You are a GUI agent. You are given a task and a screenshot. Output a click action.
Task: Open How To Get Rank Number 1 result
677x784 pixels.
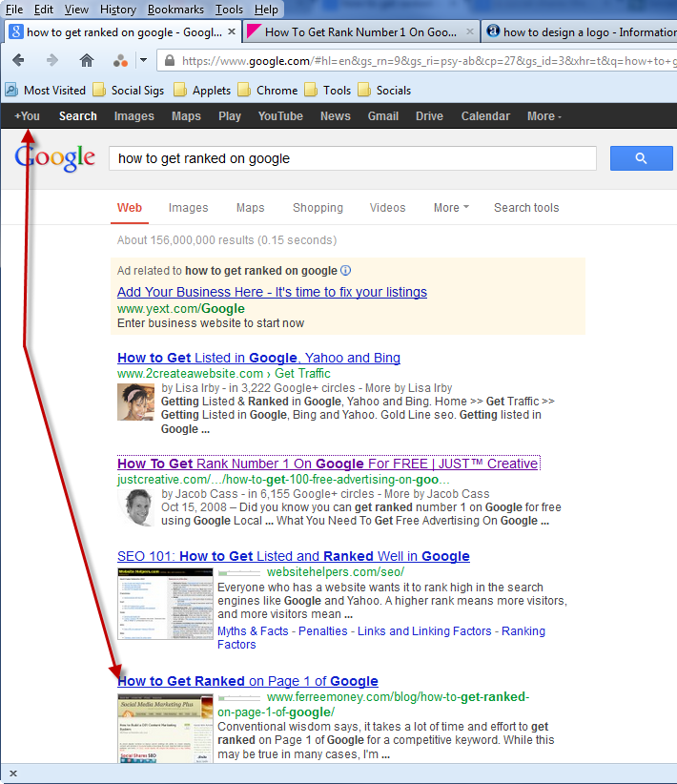point(327,464)
